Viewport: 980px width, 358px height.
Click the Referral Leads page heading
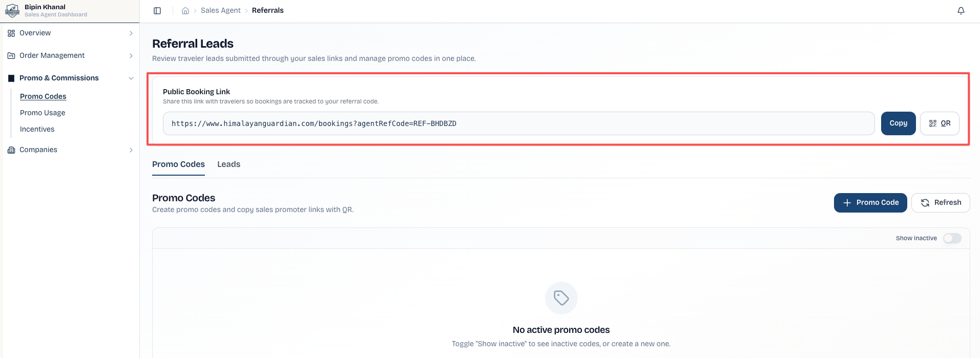(x=193, y=44)
